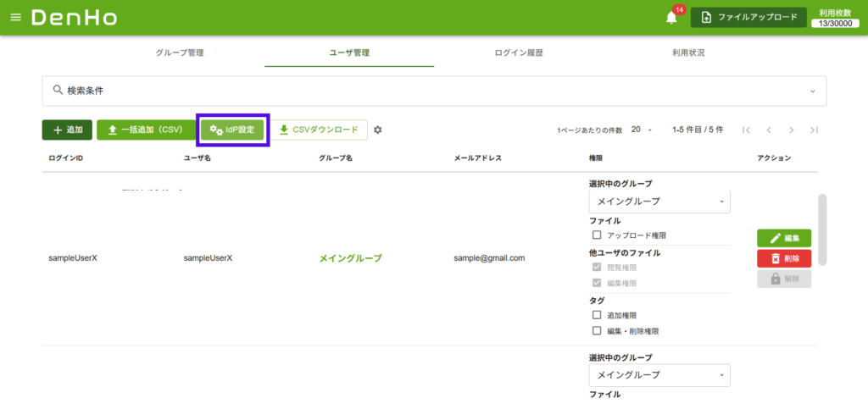Screen dimensions: 868x409
Task: Click the IdP設定 button
Action: point(233,130)
